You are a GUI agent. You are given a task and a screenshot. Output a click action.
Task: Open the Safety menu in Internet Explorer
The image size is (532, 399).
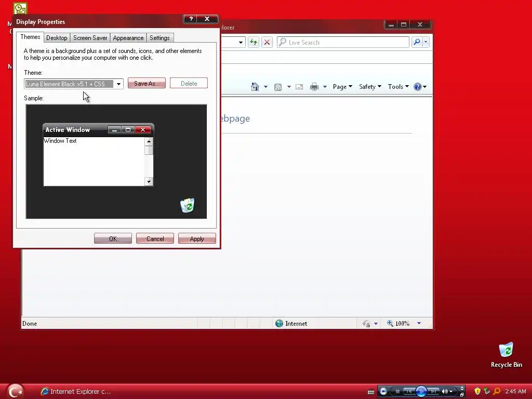(370, 87)
